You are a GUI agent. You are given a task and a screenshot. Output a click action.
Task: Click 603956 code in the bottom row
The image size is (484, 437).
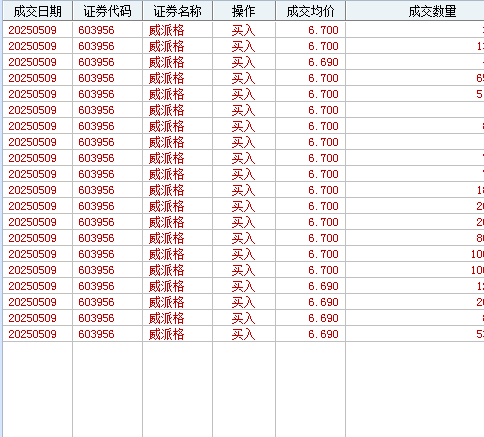[96, 334]
